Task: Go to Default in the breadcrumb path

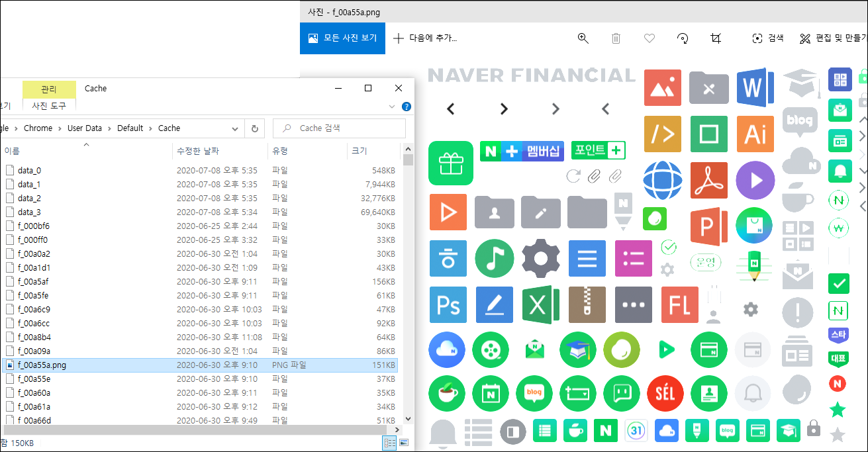Action: coord(130,128)
